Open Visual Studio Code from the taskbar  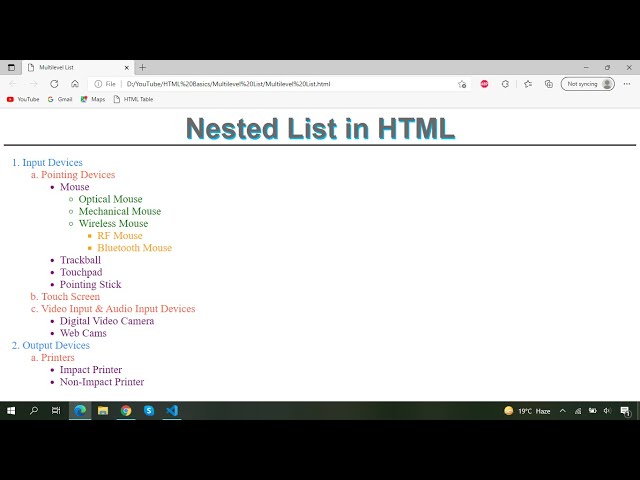coord(172,411)
